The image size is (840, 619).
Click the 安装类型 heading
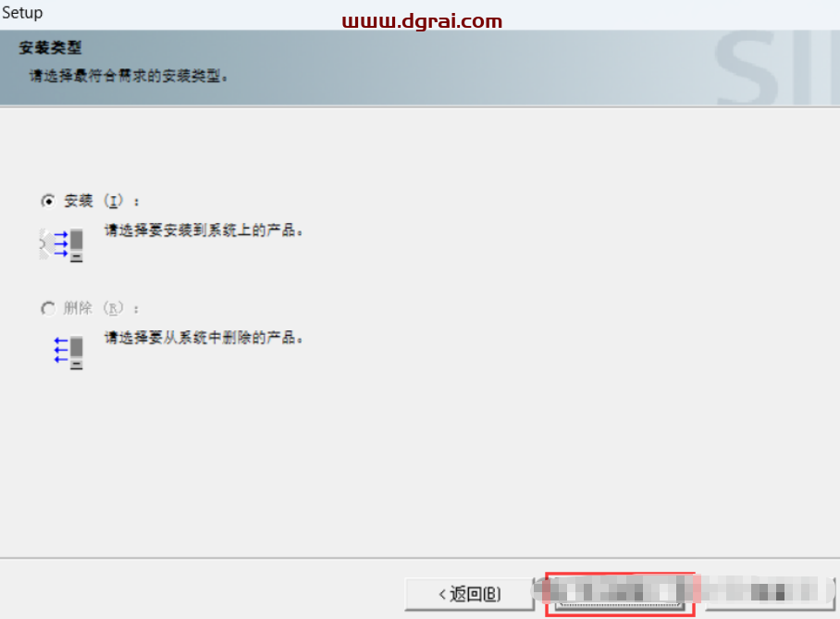[x=50, y=48]
